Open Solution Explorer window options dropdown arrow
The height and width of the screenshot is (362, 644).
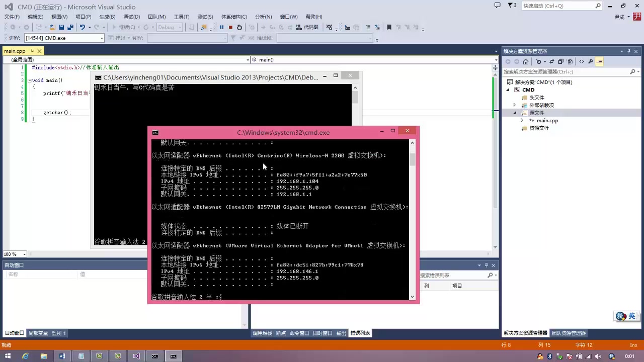621,51
